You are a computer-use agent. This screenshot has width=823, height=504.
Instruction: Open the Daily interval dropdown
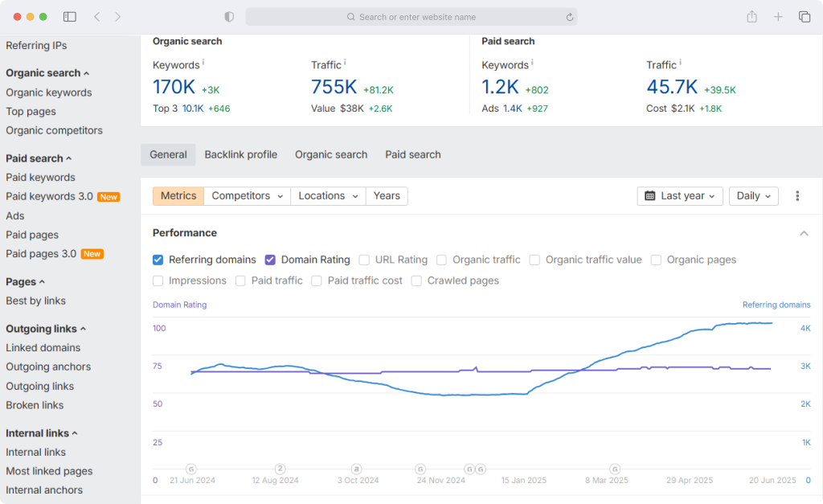coord(753,196)
